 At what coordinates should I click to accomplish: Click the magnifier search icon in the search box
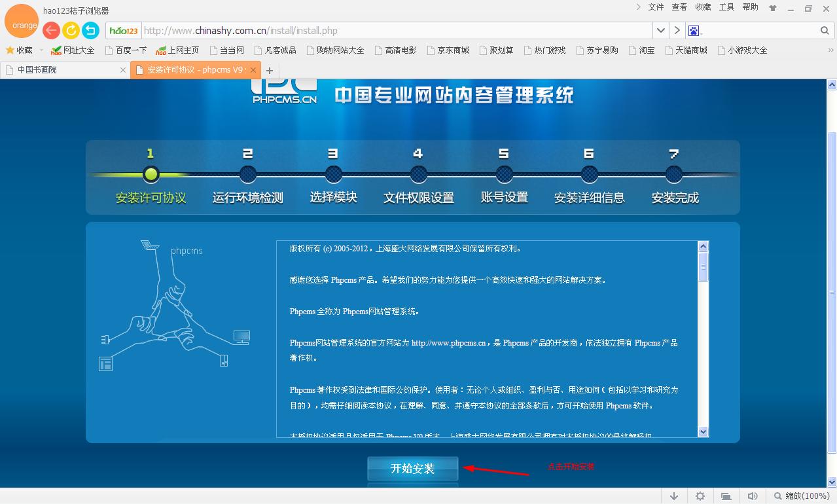point(825,31)
